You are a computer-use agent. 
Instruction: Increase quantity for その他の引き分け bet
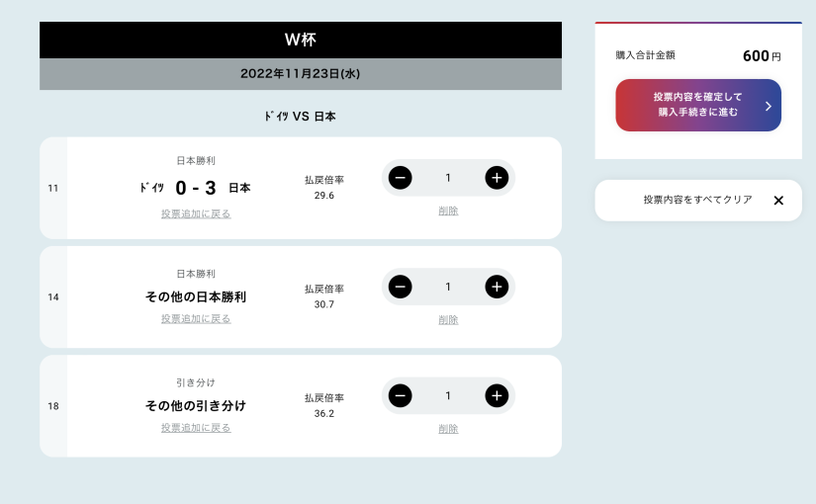click(497, 396)
